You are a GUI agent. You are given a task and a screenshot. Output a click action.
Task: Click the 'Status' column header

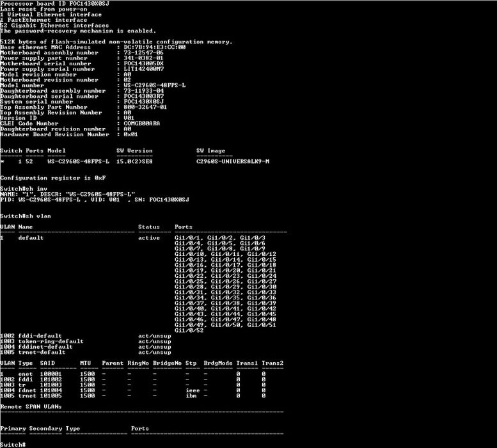(149, 227)
